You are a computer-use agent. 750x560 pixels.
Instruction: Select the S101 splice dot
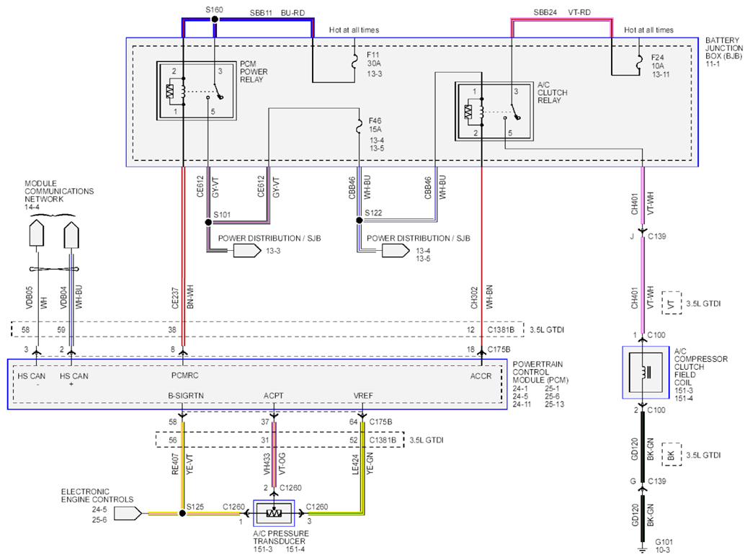click(x=208, y=223)
